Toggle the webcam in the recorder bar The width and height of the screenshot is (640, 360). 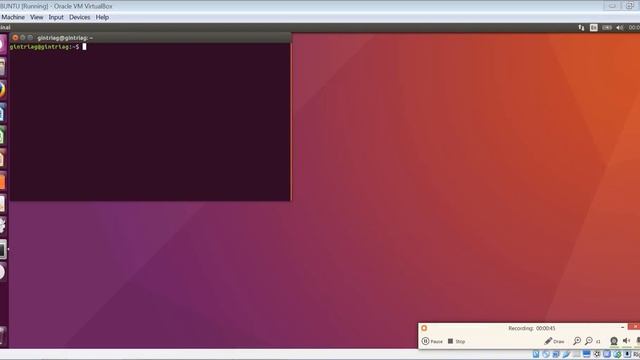click(x=613, y=341)
